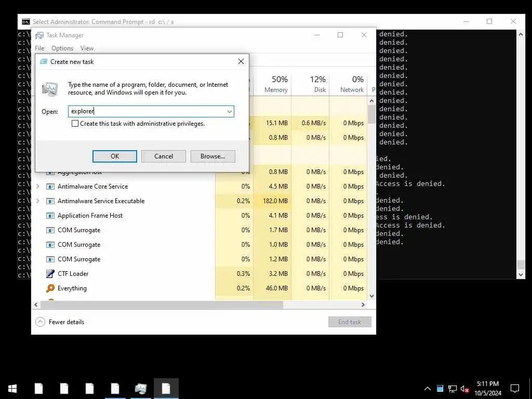Select the Everything process name
The height and width of the screenshot is (399, 532).
(x=72, y=288)
